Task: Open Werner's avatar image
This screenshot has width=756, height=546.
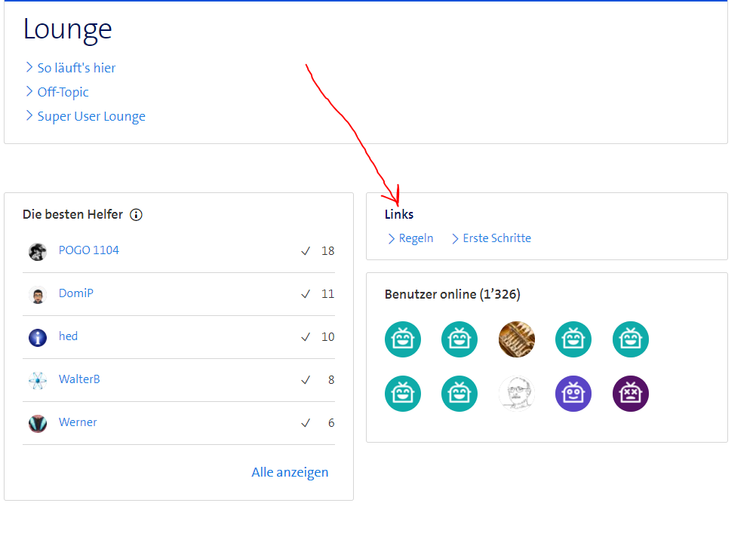Action: click(x=38, y=424)
